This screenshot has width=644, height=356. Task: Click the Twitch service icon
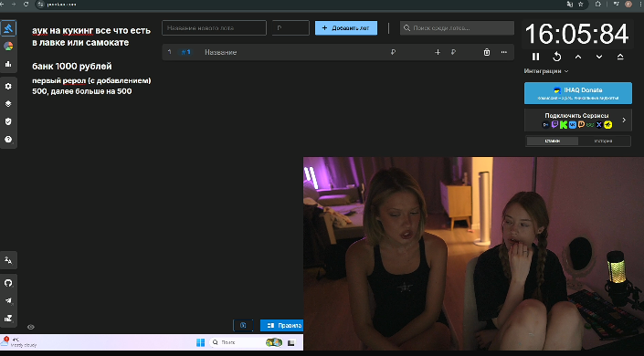click(554, 124)
